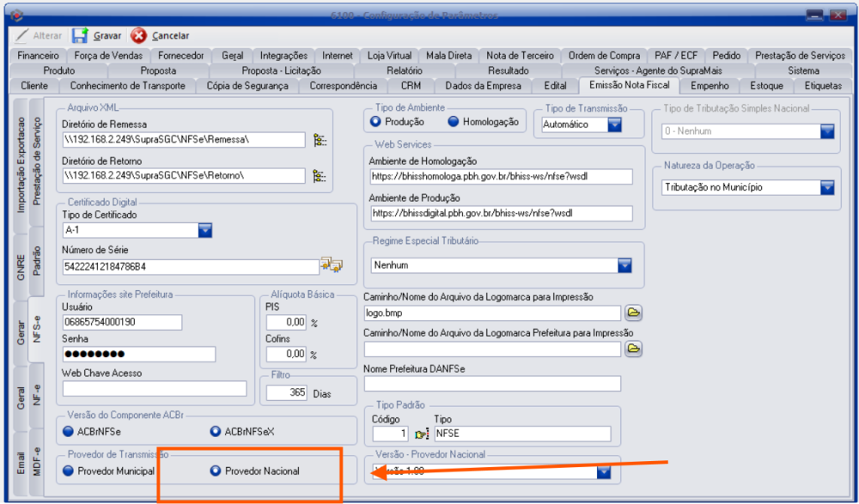Click certificate lookup icon beside Número de Série

click(332, 265)
